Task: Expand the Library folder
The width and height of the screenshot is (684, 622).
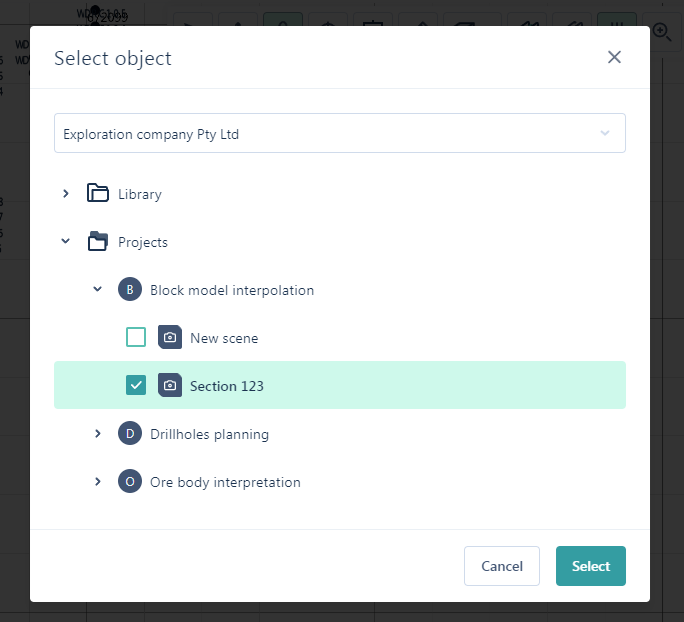Action: pos(66,194)
